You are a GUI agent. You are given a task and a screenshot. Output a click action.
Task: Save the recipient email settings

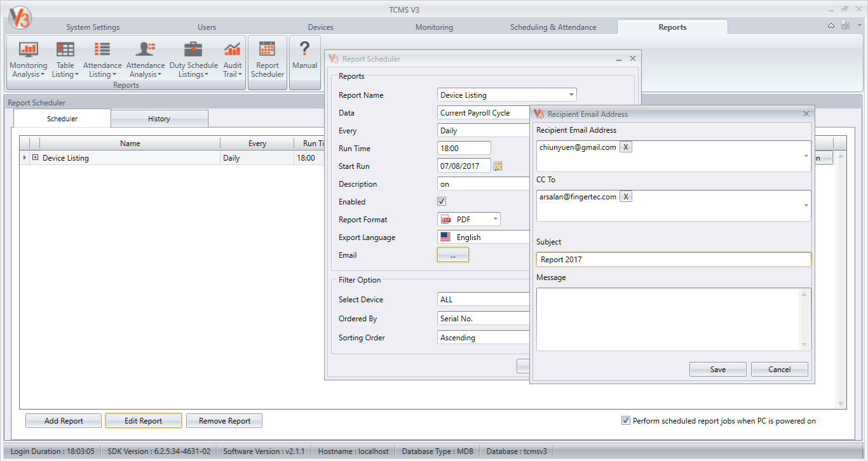click(x=718, y=370)
